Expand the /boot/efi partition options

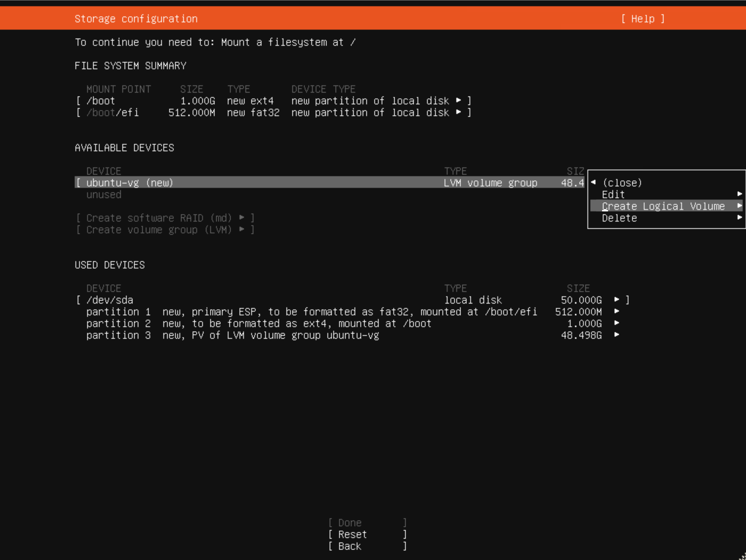point(459,112)
